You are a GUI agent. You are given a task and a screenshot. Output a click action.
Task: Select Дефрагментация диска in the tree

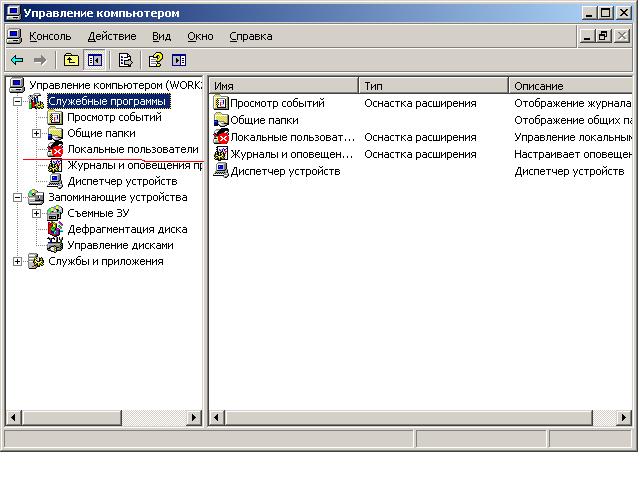coord(127,229)
